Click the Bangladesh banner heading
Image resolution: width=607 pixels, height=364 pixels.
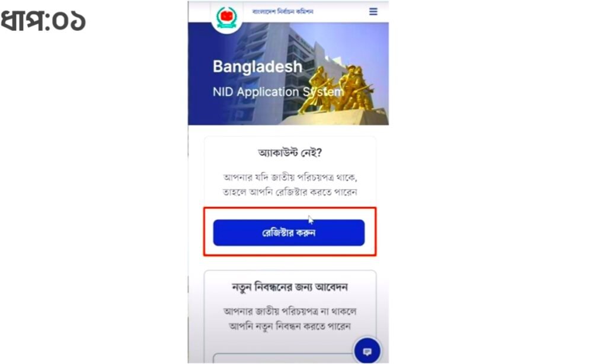[x=257, y=66]
